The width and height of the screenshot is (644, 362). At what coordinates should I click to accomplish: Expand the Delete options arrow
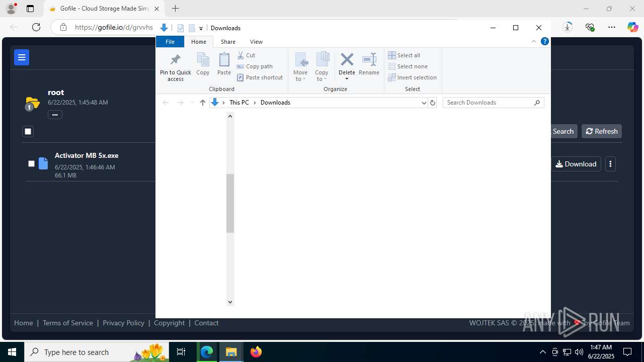pos(347,78)
